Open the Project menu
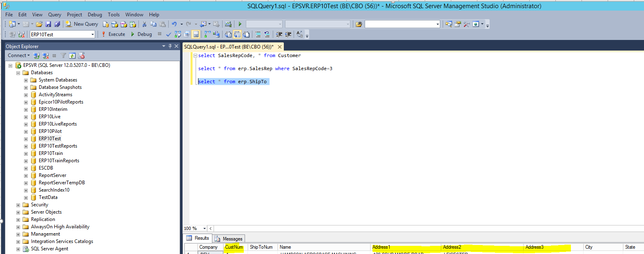 pyautogui.click(x=74, y=15)
